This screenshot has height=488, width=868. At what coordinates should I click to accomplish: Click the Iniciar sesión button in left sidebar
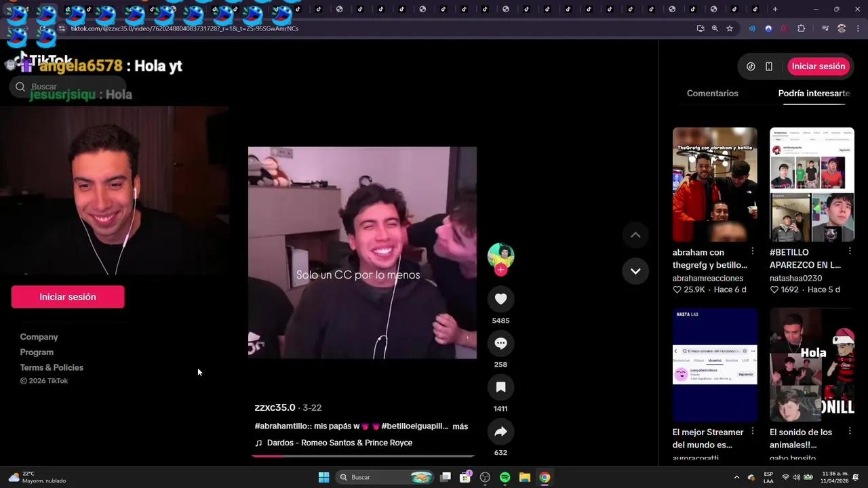[68, 297]
